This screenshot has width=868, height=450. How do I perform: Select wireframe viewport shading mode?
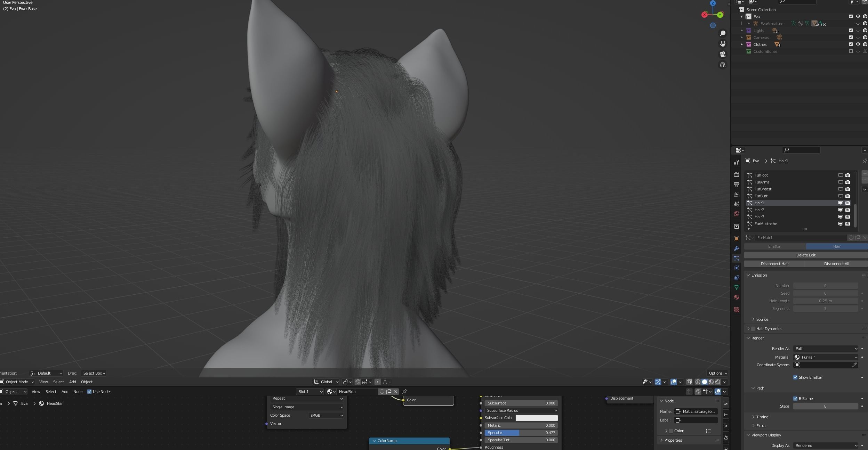698,382
